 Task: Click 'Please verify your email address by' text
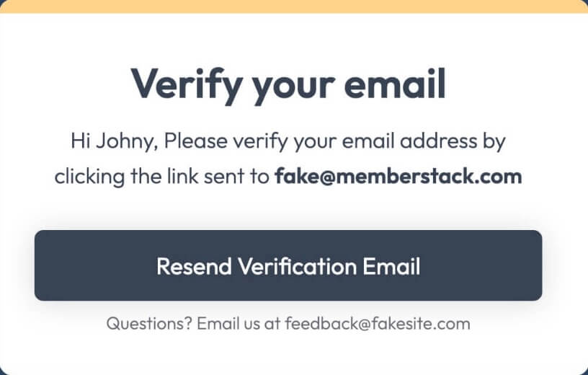335,141
